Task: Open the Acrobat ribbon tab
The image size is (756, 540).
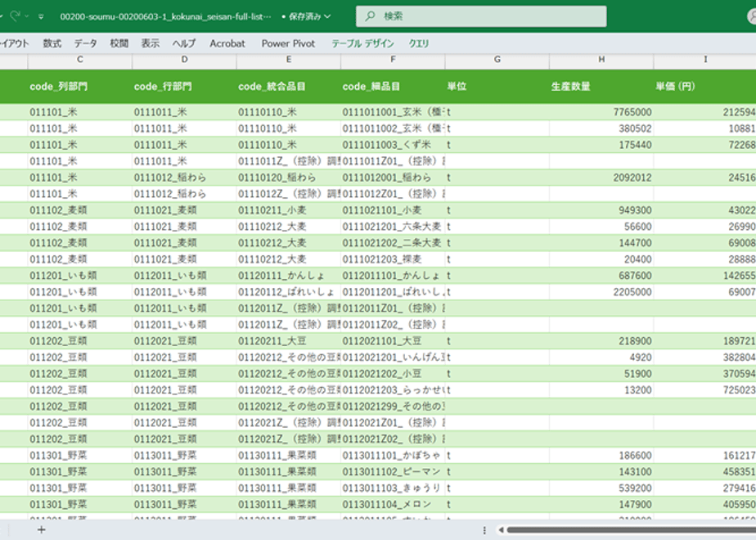Action: tap(227, 43)
